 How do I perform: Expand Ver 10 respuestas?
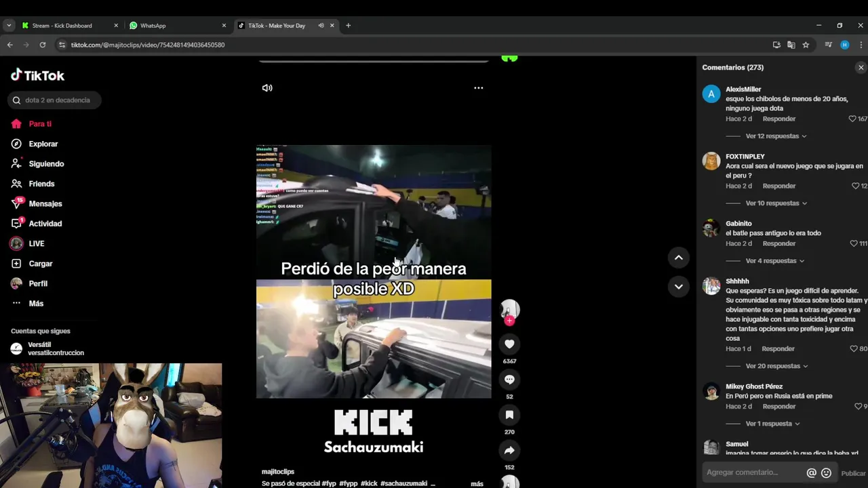[776, 203]
